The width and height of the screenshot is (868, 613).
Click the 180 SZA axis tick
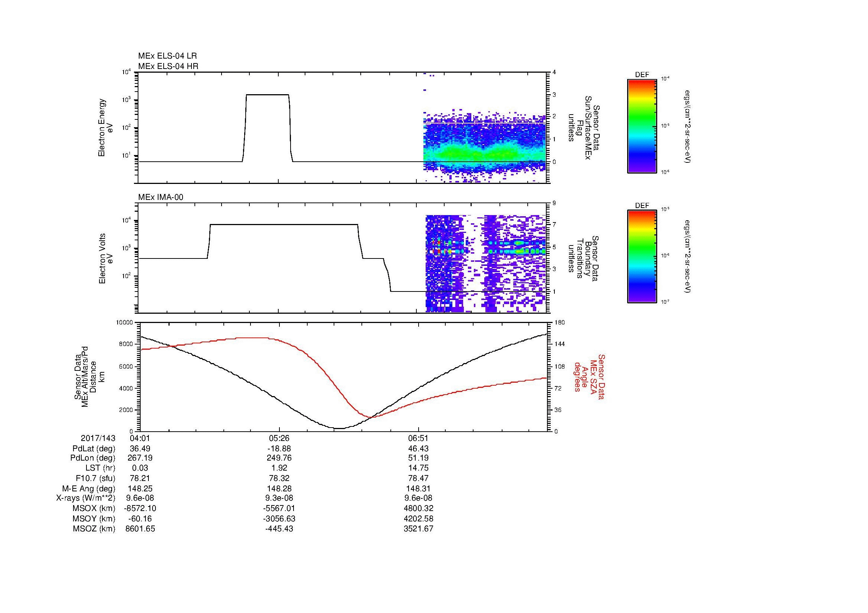[x=559, y=323]
